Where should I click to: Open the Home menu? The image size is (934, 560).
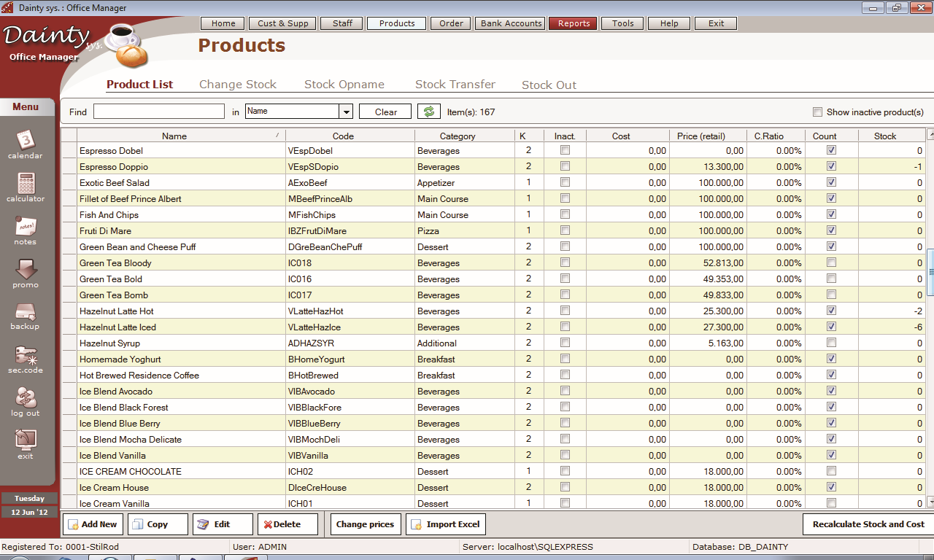pos(223,23)
